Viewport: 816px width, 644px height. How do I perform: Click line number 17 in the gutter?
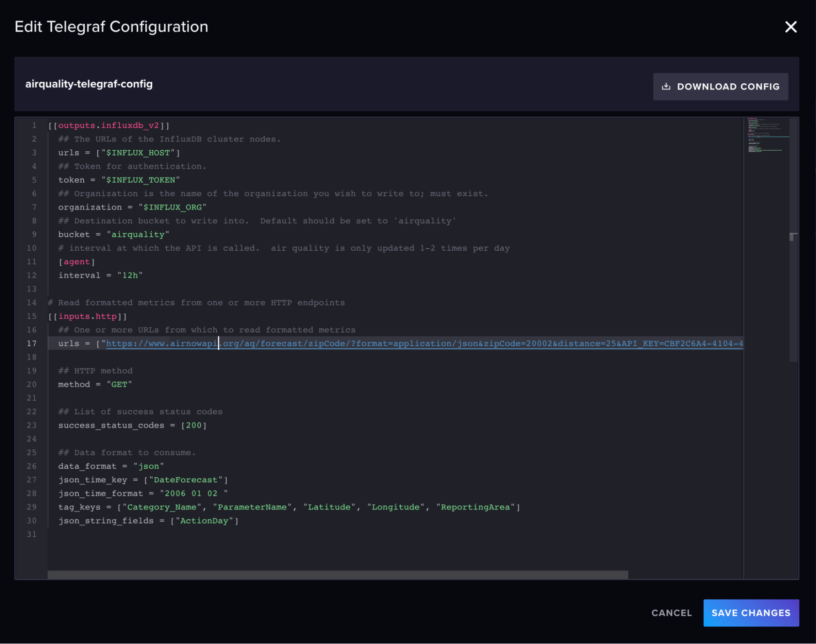point(32,343)
